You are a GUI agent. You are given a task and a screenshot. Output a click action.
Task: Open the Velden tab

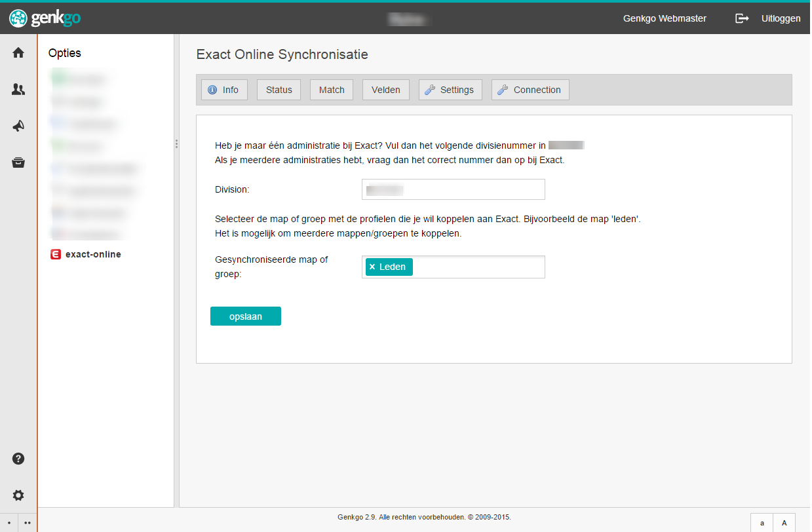pos(386,90)
